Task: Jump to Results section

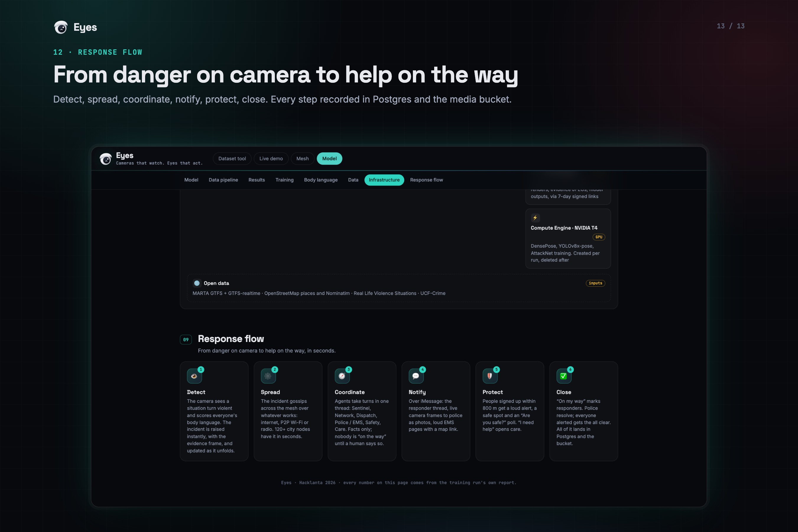Action: click(257, 180)
